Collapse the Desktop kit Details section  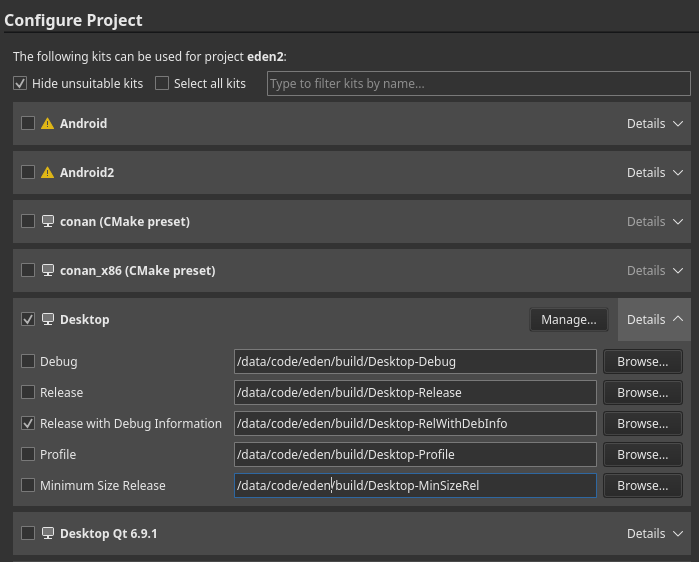coord(654,320)
